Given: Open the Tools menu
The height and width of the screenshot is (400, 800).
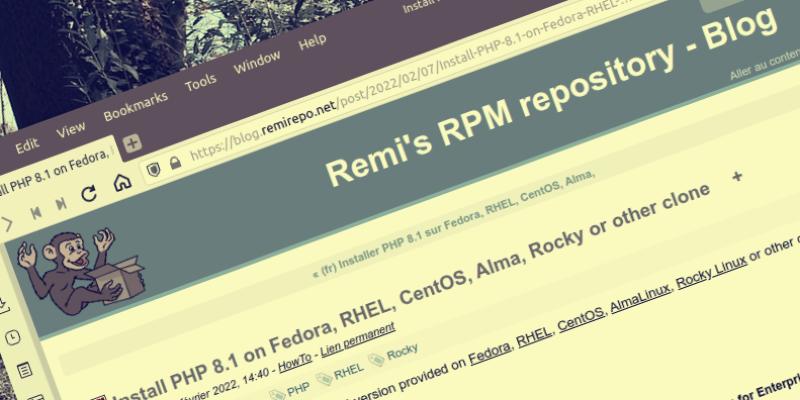Looking at the screenshot, I should tap(201, 83).
